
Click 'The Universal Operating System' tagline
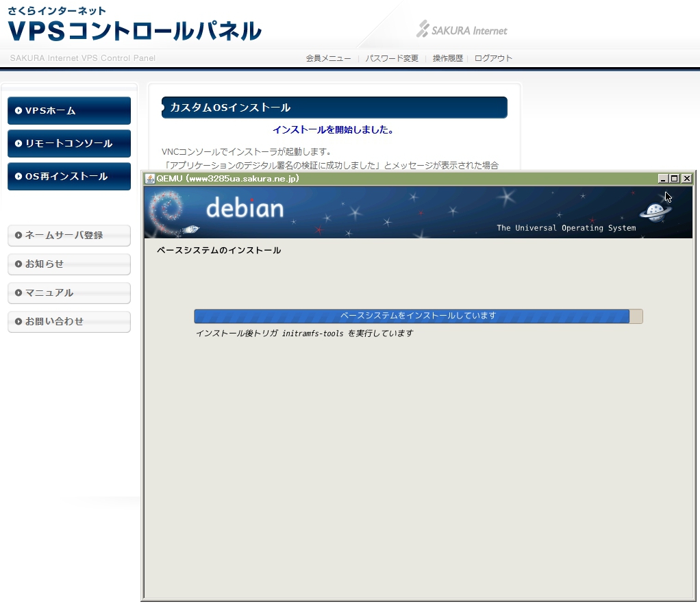click(566, 227)
